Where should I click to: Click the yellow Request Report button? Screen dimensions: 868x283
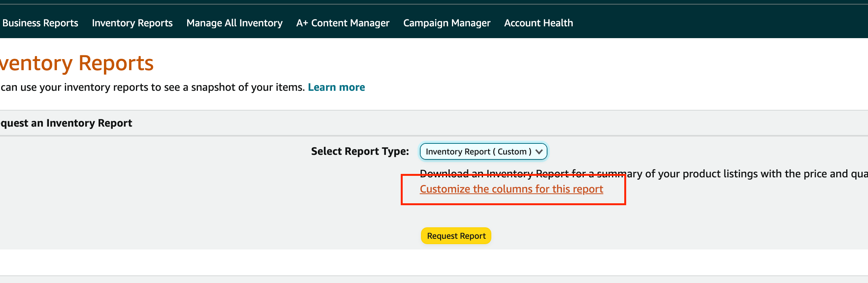tap(456, 236)
